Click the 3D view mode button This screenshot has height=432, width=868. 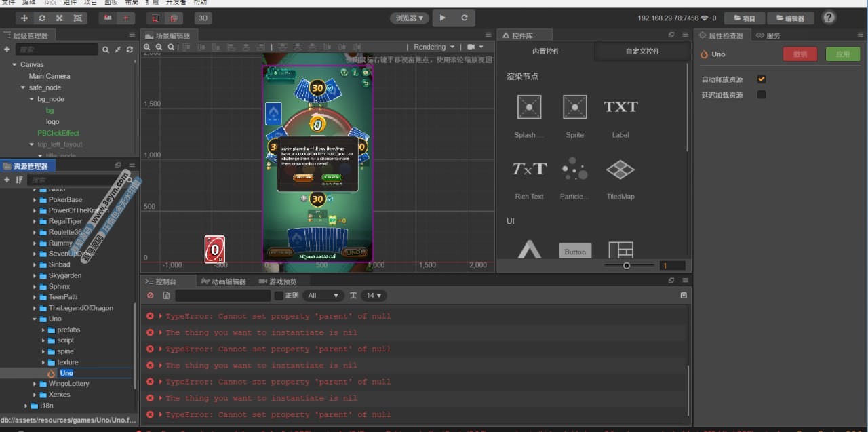click(x=203, y=18)
